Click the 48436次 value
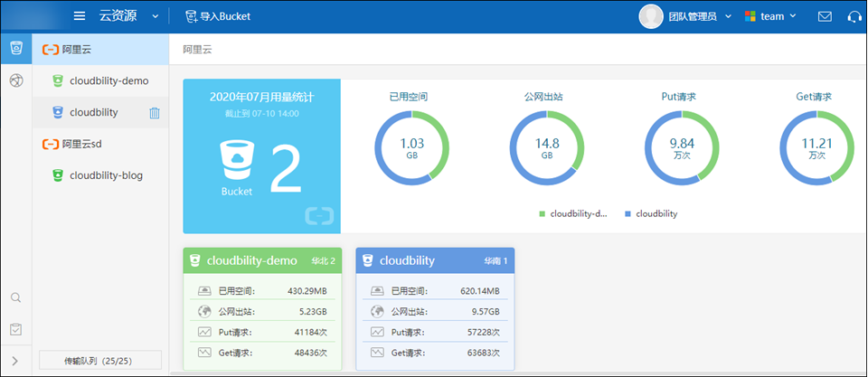868x377 pixels. [310, 353]
